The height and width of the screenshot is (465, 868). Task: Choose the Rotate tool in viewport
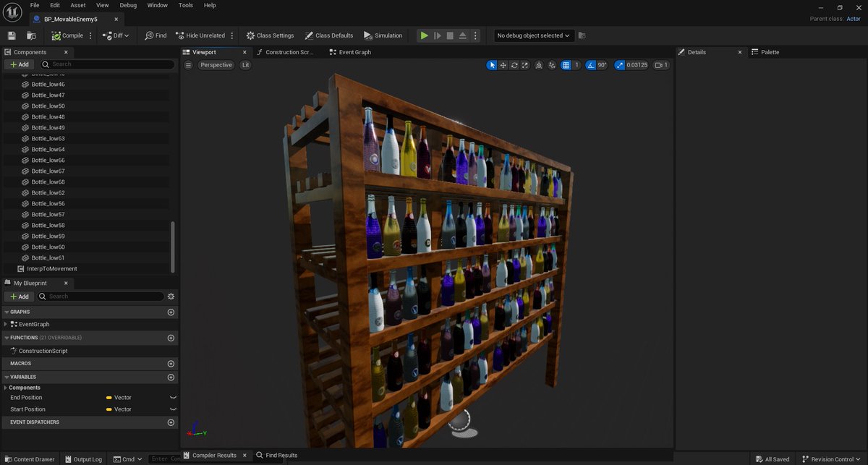(514, 65)
